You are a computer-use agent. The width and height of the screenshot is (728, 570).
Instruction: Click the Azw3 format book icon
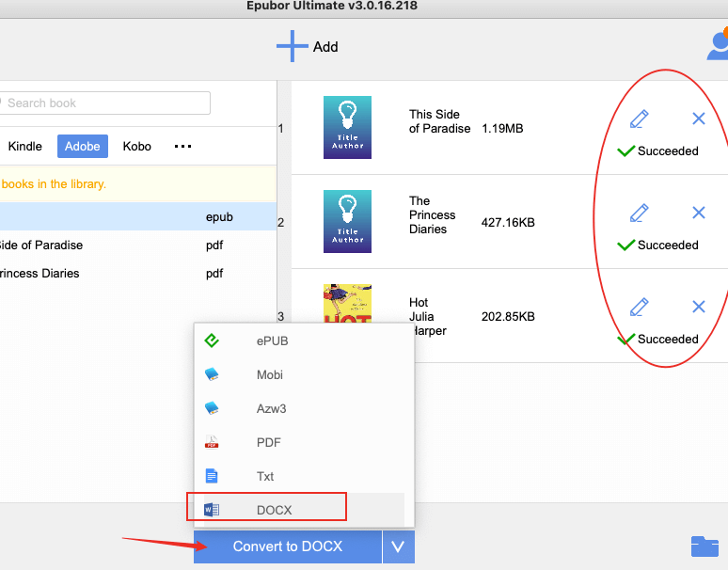(212, 408)
